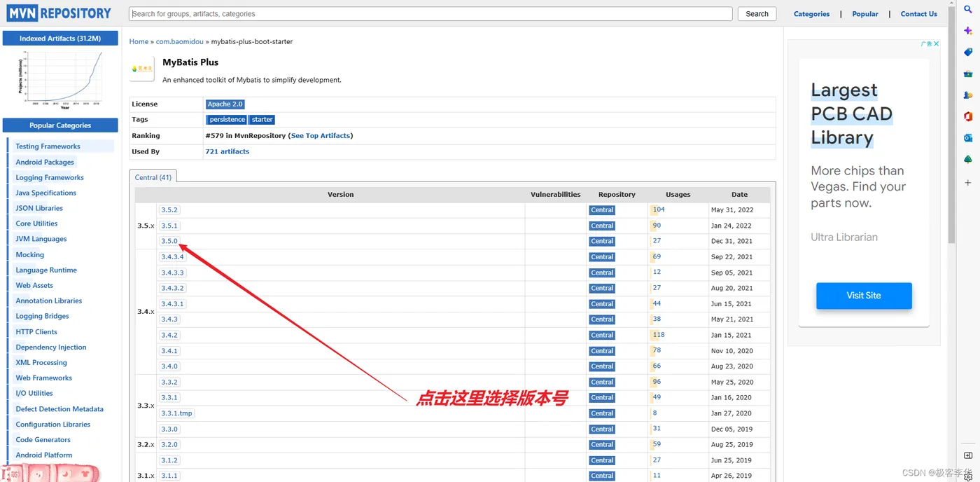Click the shirt skin icon on the IME bar
This screenshot has height=482, width=980.
click(85, 474)
